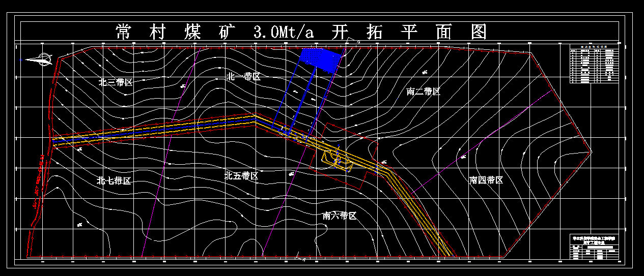The width and height of the screenshot is (644, 276).
Task: Click the north arrow compass symbol
Action: 38,59
